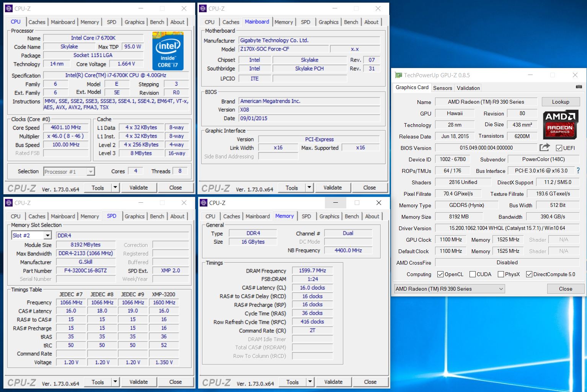Open the Processor #1 selection dropdown
Image resolution: width=587 pixels, height=392 pixels.
tap(69, 172)
